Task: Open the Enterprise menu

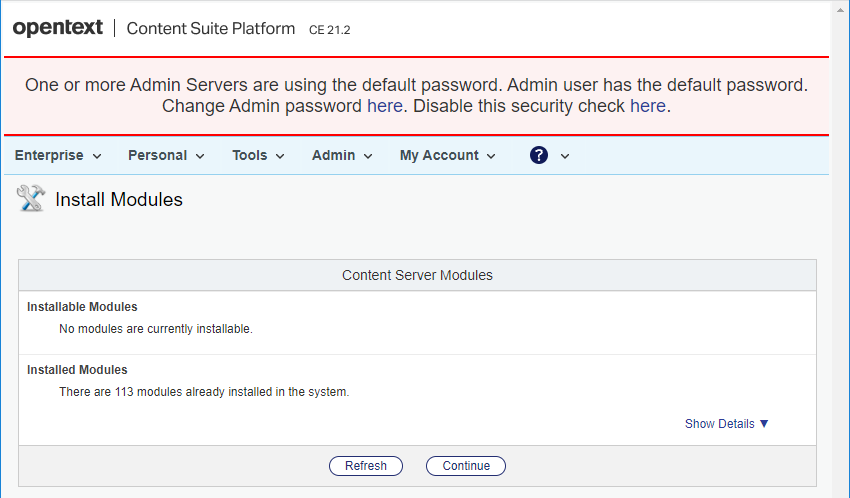Action: point(58,155)
